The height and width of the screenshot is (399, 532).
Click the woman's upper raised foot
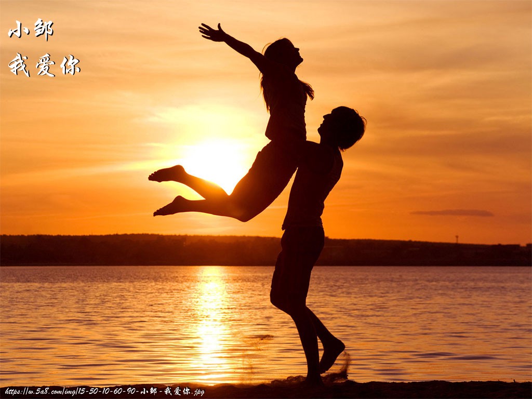click(167, 174)
